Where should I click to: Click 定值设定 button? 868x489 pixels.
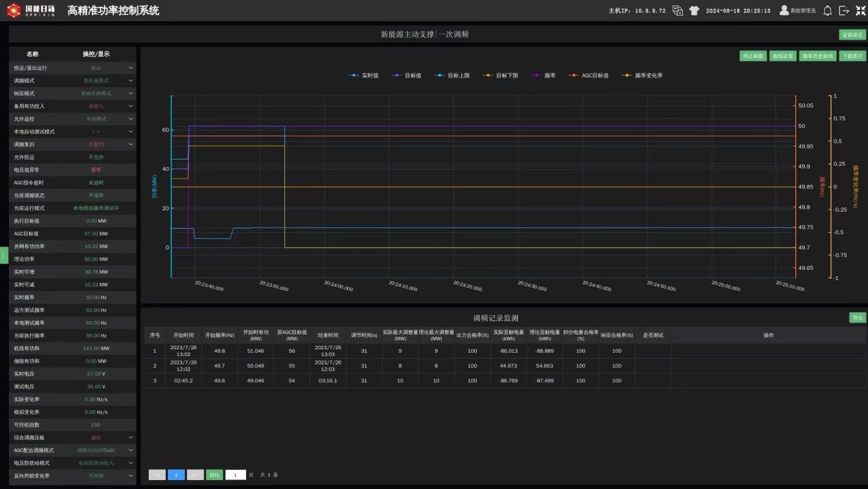[x=852, y=34]
